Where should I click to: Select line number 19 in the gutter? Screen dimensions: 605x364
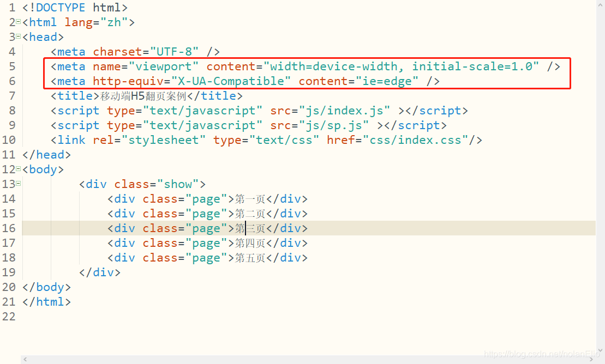tap(9, 272)
